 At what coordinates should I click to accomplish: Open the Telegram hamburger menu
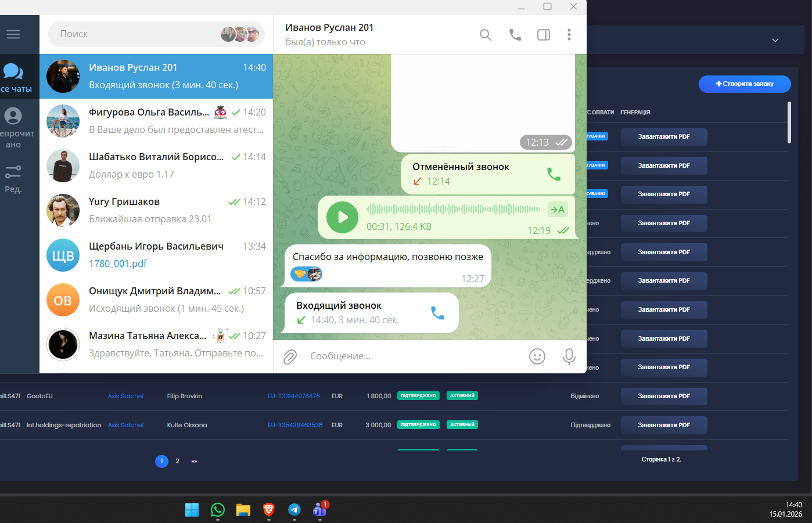[13, 34]
